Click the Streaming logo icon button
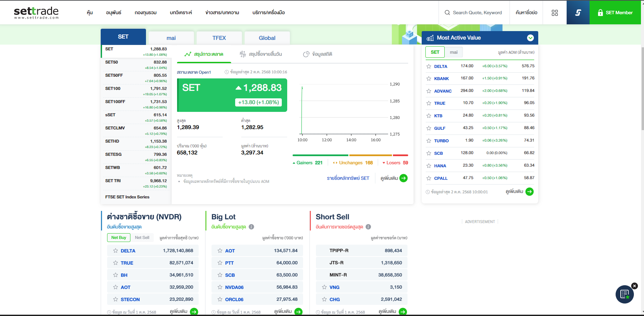This screenshot has height=316, width=644. 578,13
